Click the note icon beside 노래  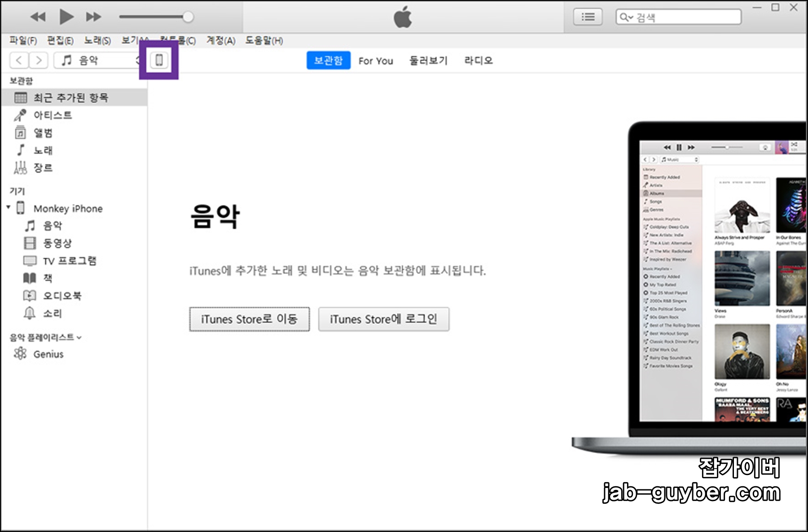21,150
